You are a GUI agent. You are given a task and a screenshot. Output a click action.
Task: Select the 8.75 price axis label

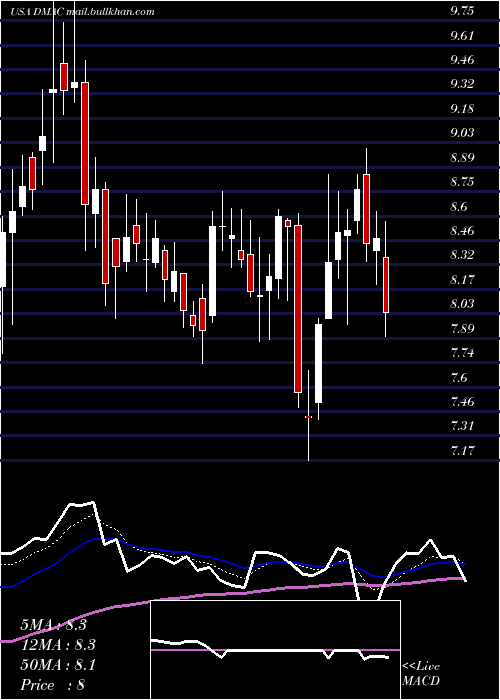(462, 182)
